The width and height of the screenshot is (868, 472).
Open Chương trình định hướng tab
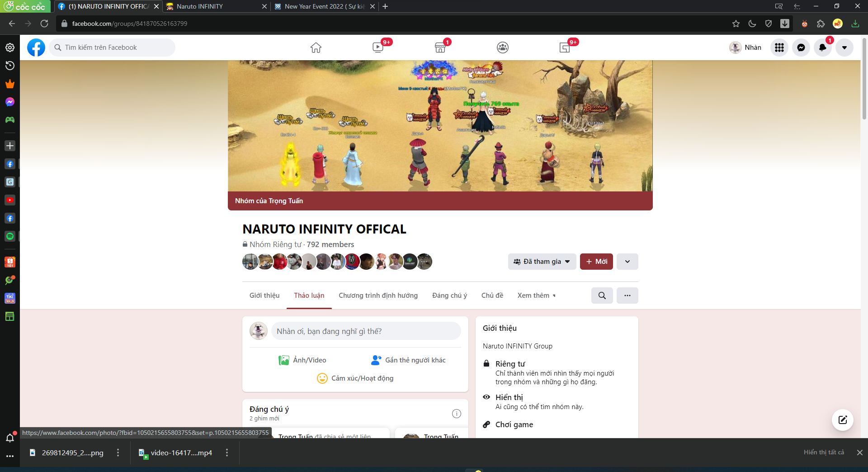378,296
